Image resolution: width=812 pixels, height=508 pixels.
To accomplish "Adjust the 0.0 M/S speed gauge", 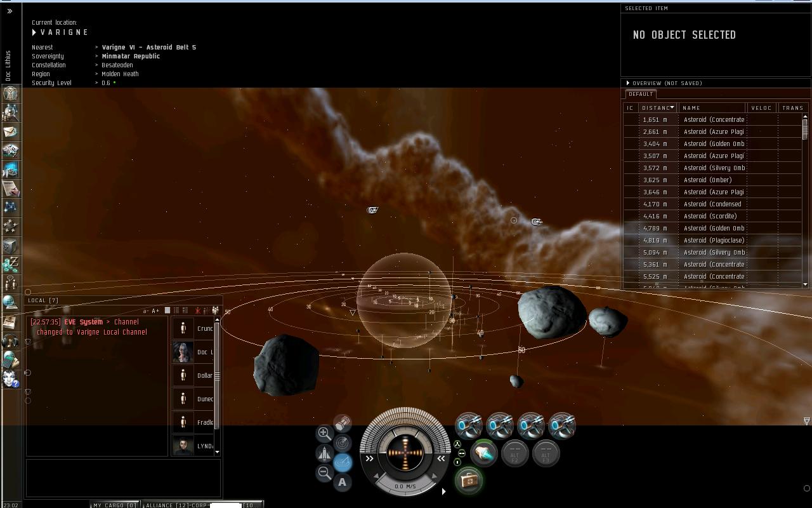I will pos(405,486).
